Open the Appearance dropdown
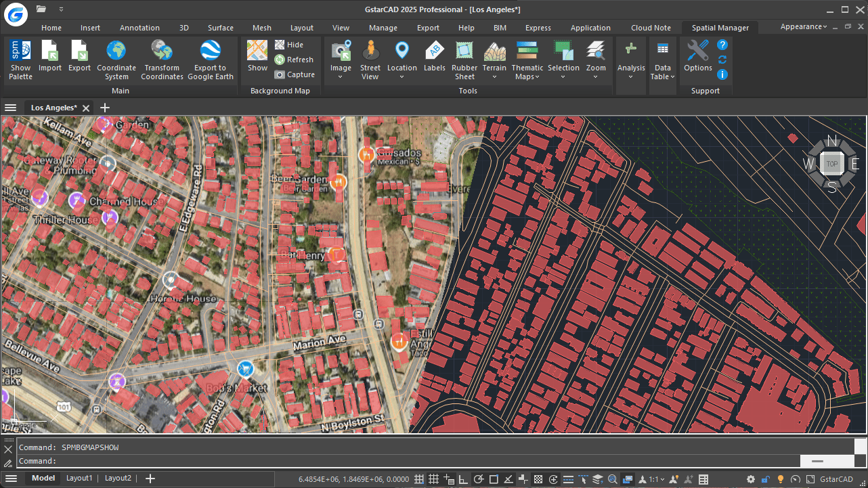Viewport: 868px width, 488px height. click(x=804, y=26)
